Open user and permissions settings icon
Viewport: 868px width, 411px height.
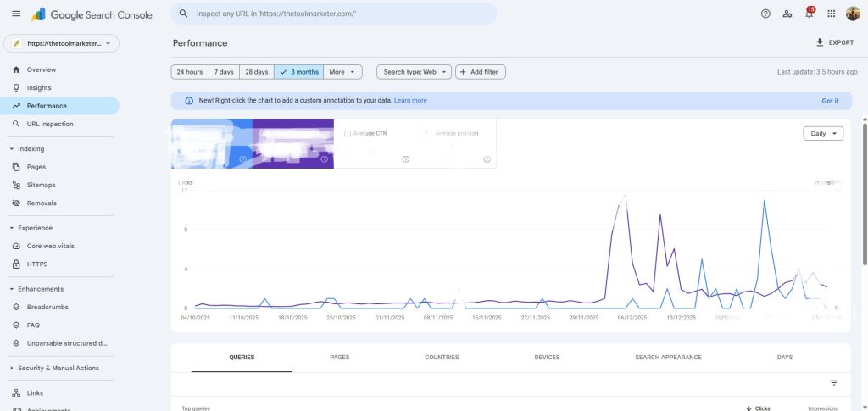[x=787, y=14]
